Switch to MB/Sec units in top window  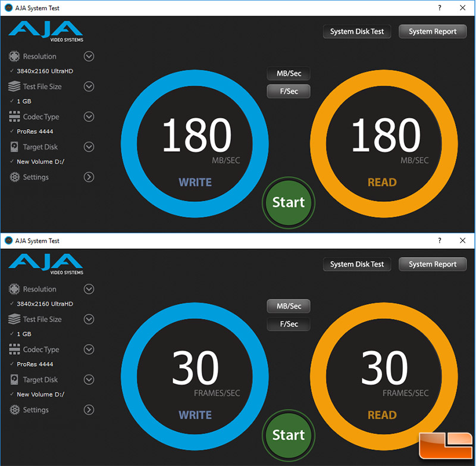point(289,73)
